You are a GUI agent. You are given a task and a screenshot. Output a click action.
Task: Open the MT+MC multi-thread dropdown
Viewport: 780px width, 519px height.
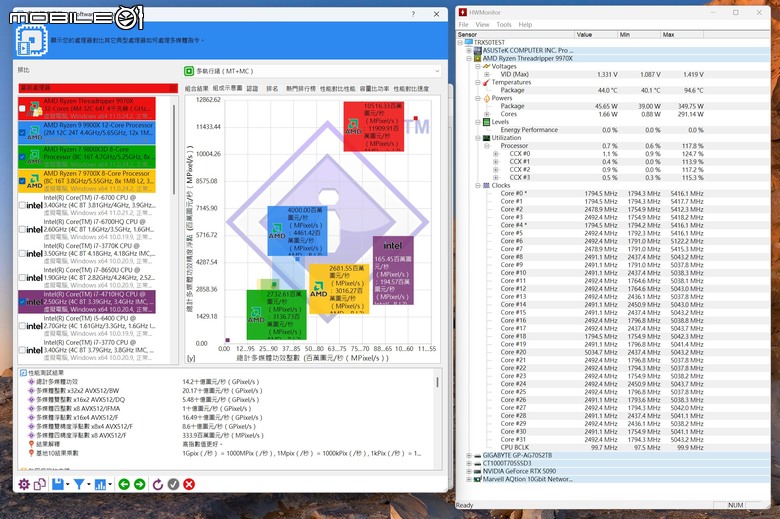[x=312, y=71]
